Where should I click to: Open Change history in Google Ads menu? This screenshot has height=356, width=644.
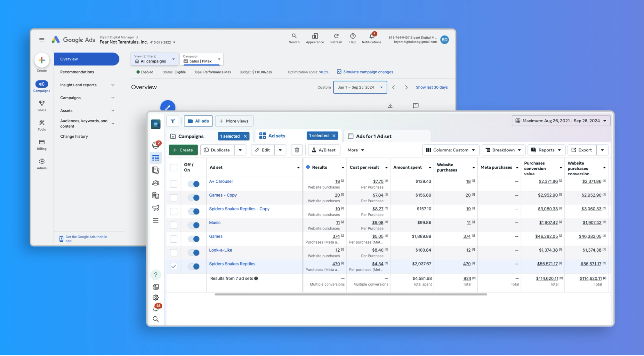click(74, 137)
